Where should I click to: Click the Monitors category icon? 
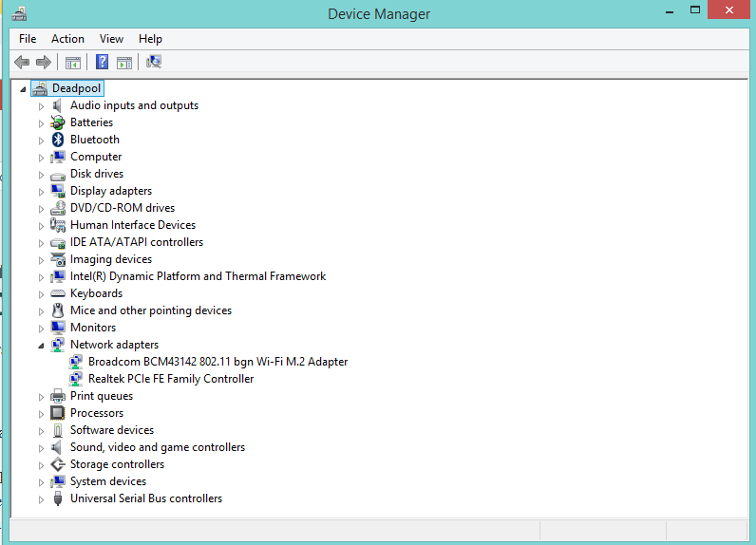coord(58,328)
